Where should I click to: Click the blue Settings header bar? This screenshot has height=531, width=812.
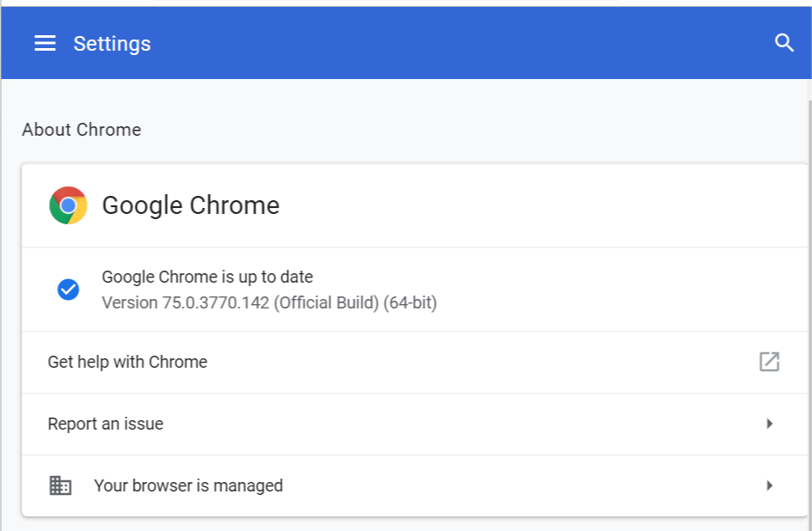[406, 43]
